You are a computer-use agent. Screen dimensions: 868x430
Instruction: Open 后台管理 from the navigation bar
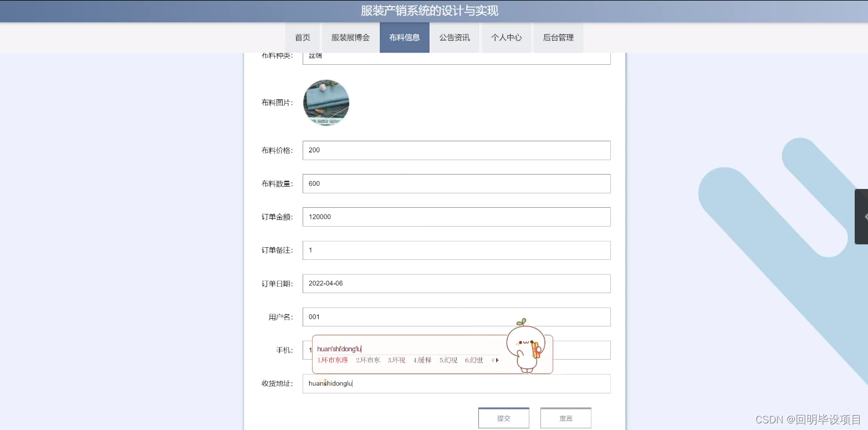(558, 38)
